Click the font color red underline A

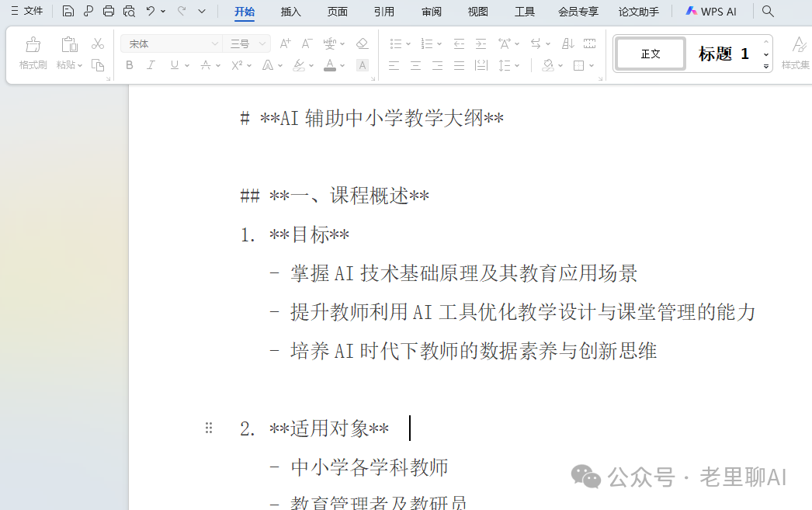330,65
